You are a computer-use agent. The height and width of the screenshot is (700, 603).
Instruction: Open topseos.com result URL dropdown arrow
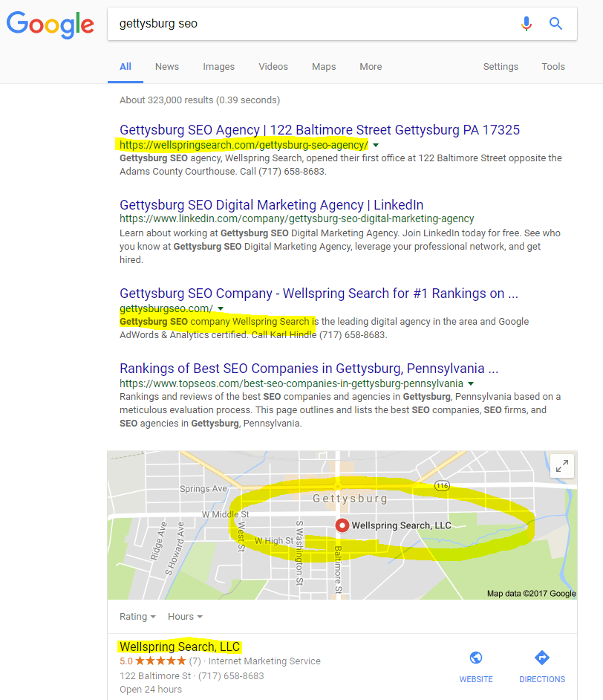click(471, 383)
